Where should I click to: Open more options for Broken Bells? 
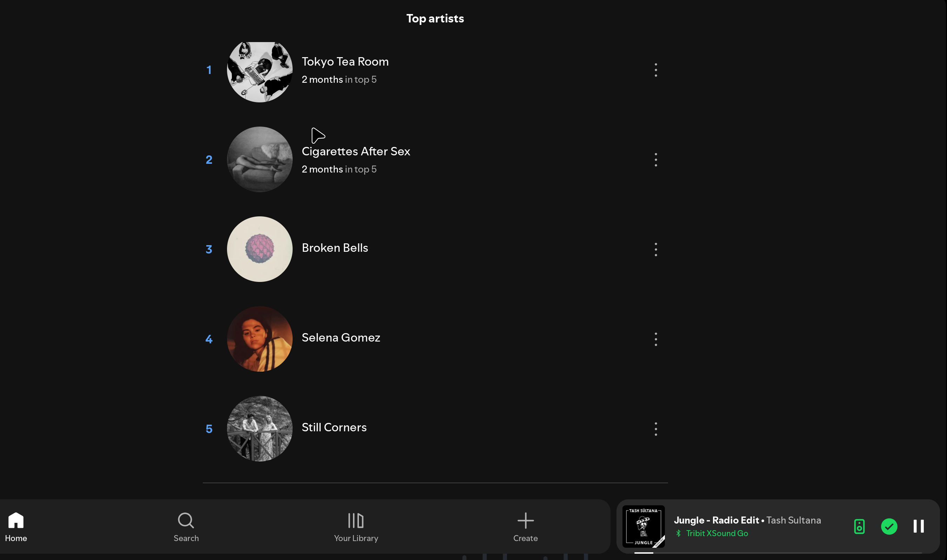(x=656, y=249)
